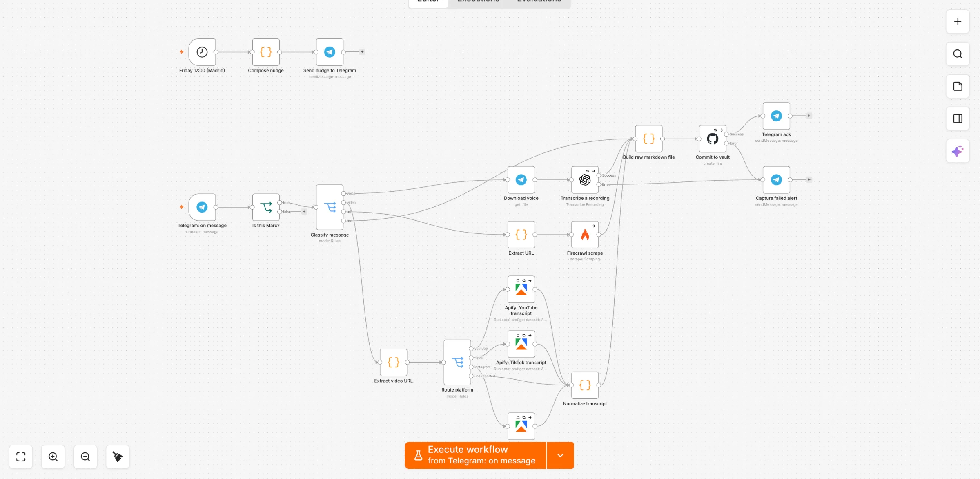Expand the Execute workflow trigger dropdown

pyautogui.click(x=560, y=455)
